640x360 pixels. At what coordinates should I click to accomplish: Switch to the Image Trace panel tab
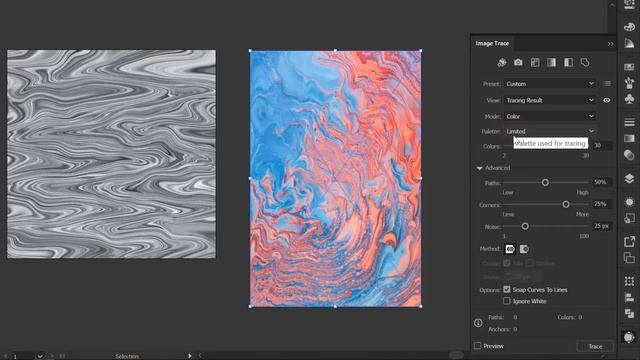492,43
